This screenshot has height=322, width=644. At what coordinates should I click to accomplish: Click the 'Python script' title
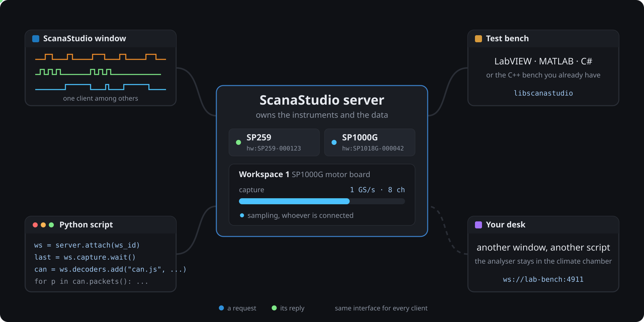click(86, 225)
